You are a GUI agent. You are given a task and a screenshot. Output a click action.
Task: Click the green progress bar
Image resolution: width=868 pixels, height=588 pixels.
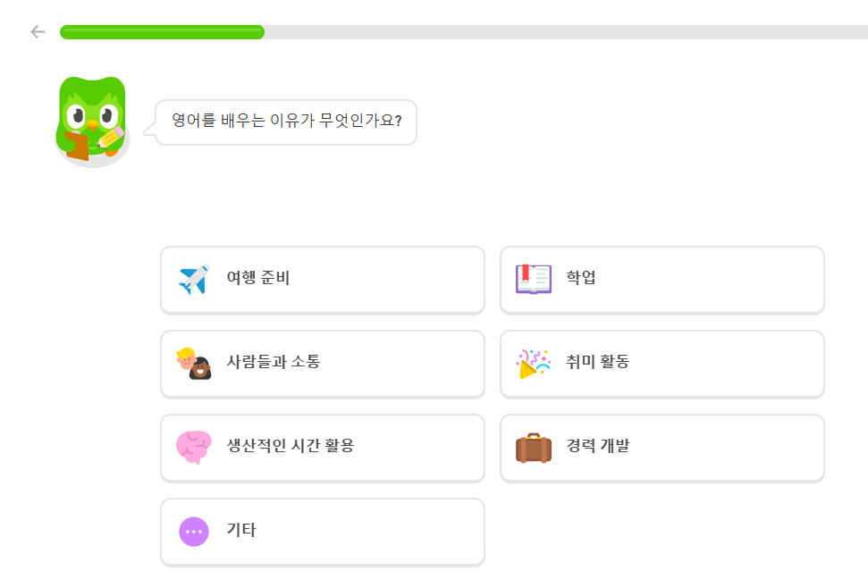[161, 31]
